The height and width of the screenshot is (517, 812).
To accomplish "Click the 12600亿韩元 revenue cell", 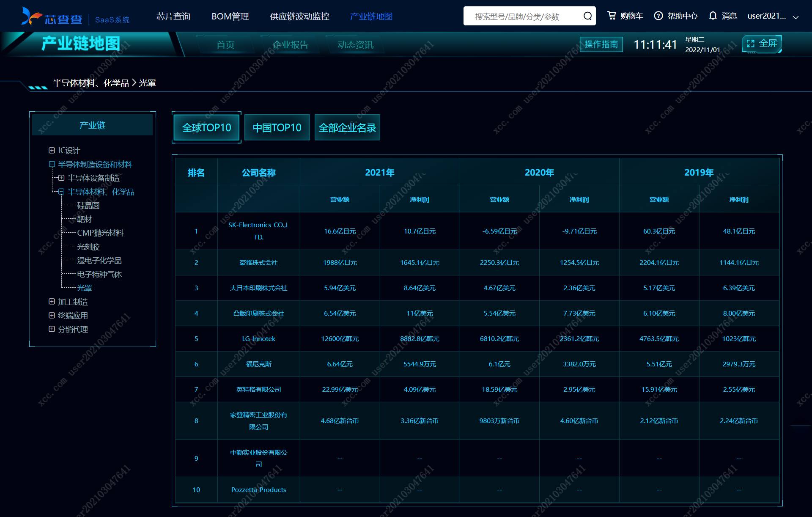I will coord(340,338).
